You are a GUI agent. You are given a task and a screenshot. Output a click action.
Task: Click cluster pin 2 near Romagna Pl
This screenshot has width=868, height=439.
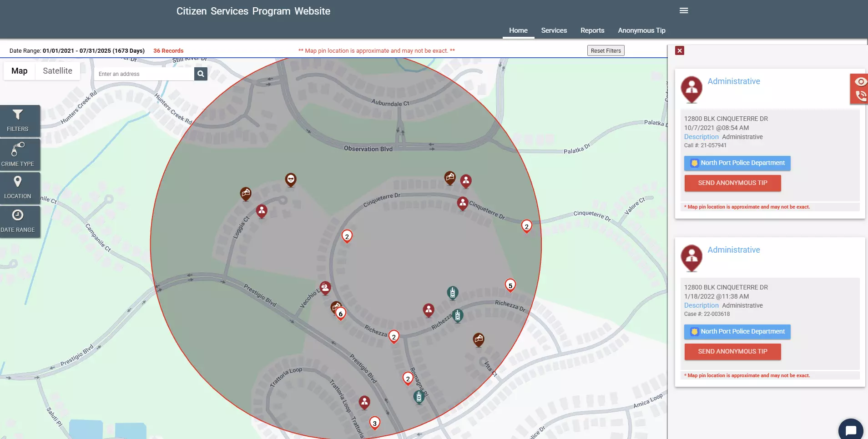coord(408,379)
